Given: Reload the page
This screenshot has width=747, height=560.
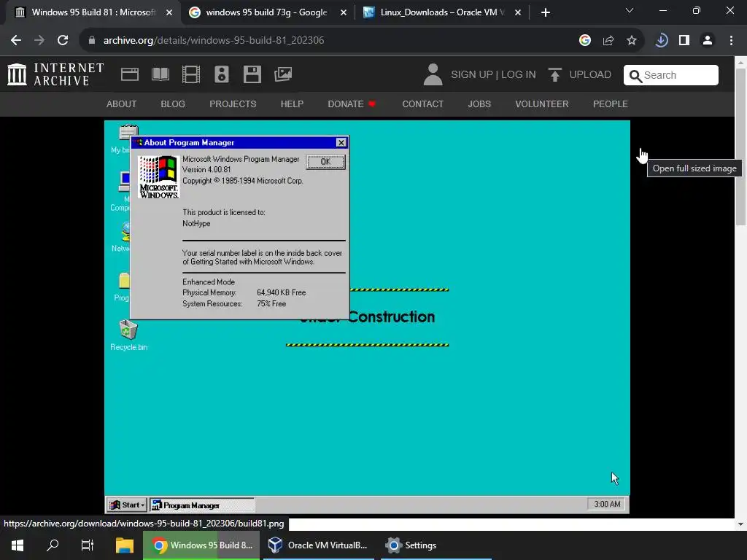Looking at the screenshot, I should 63,40.
